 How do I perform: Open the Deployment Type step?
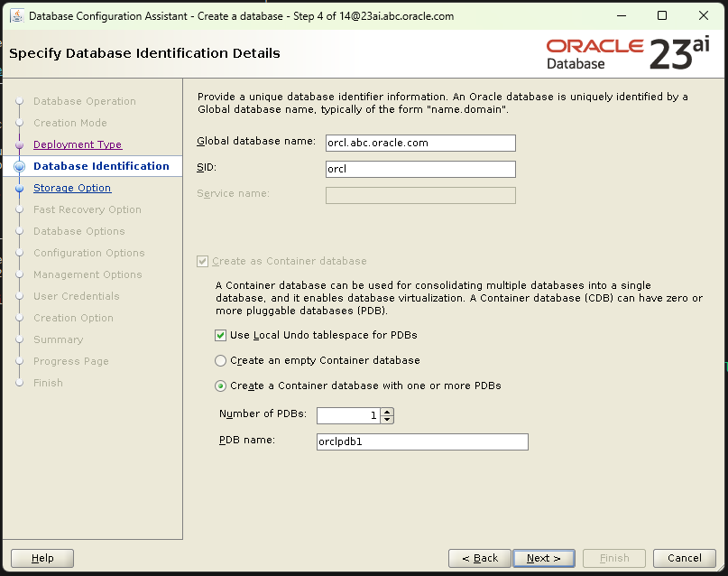(x=77, y=144)
